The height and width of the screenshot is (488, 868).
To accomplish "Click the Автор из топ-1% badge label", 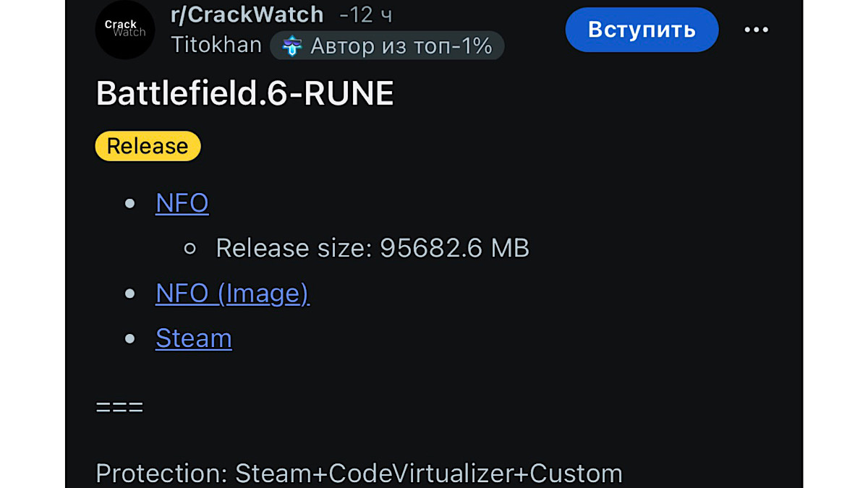I will [401, 46].
